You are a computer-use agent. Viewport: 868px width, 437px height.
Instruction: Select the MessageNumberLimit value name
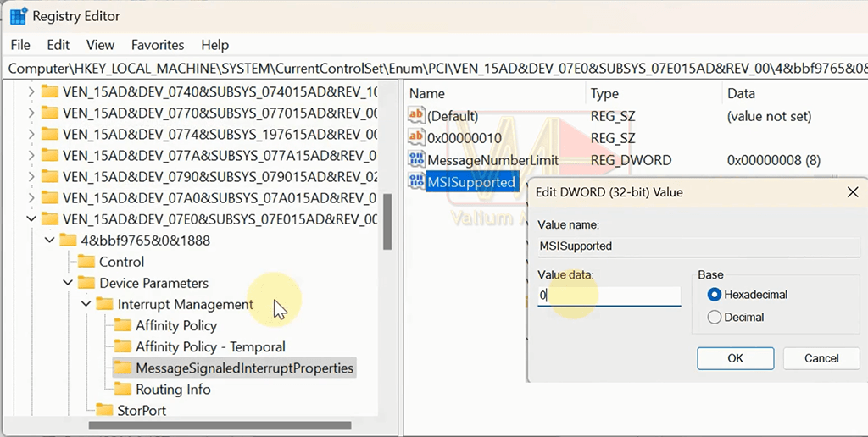tap(492, 160)
